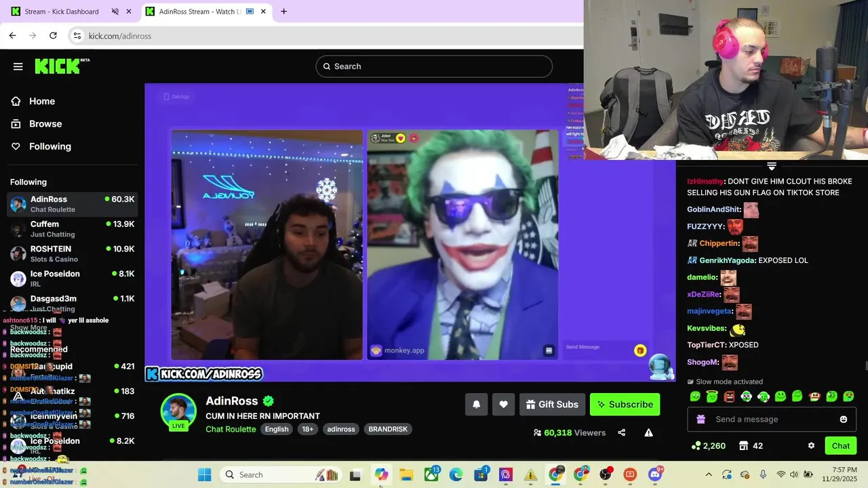Open the chat shop icon showing 42
868x488 pixels.
[743, 446]
